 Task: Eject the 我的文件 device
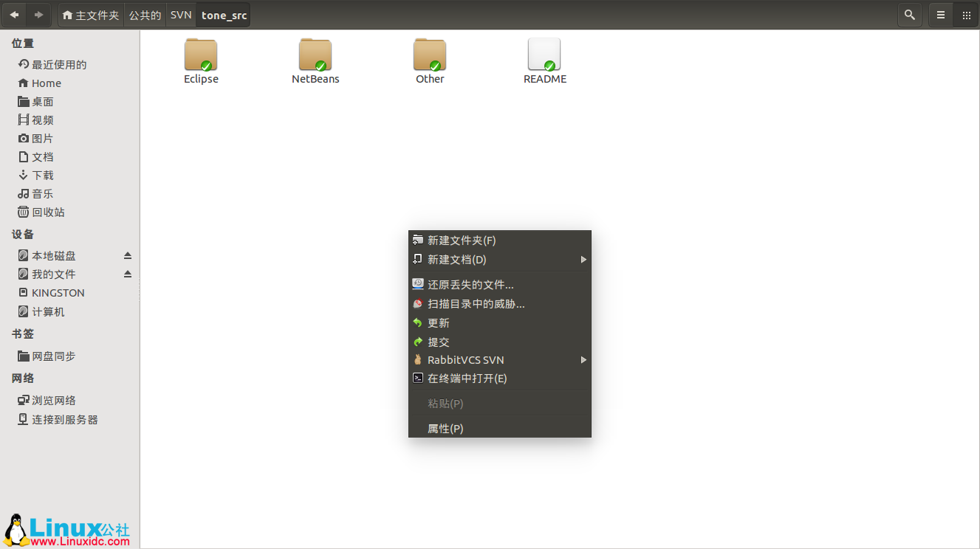127,274
